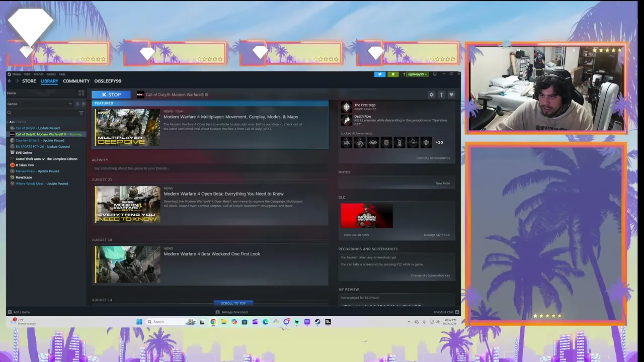Open View DLC In Store link
Screen dimensions: 644x362
coord(356,235)
